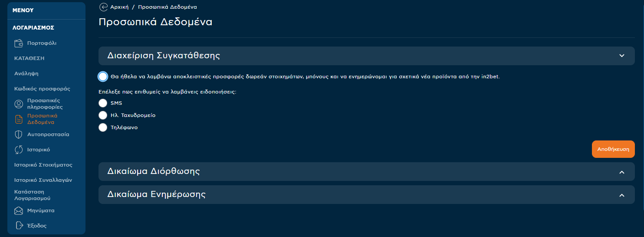
Task: Go to Ιστορικό Στοιχήματος menu entry
Action: [x=43, y=165]
